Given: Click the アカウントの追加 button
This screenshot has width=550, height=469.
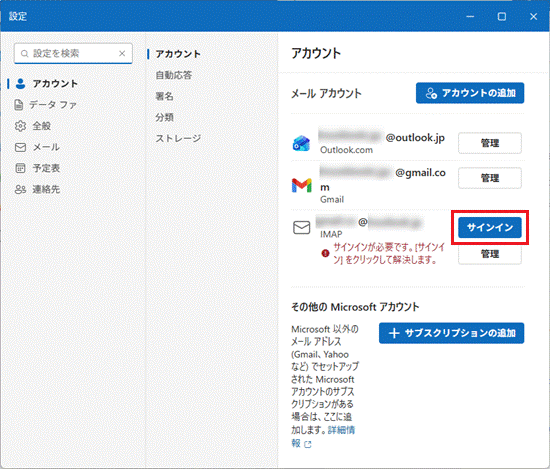Looking at the screenshot, I should 470,93.
